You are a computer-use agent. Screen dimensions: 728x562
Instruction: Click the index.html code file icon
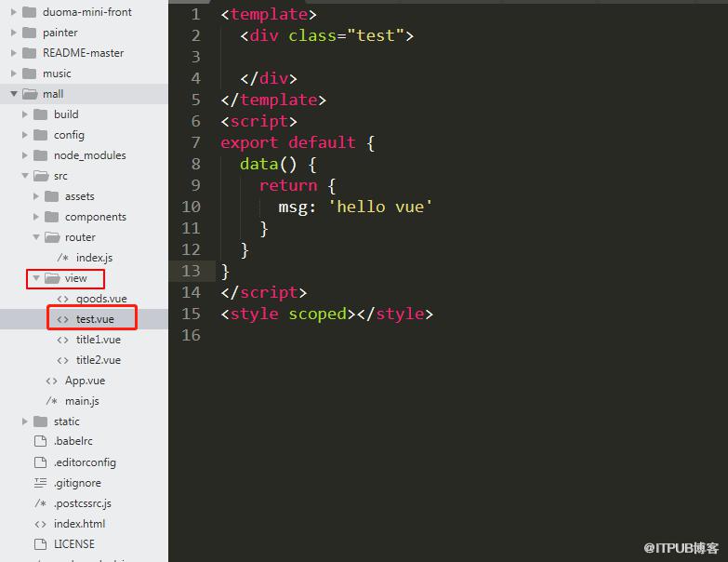click(x=40, y=524)
